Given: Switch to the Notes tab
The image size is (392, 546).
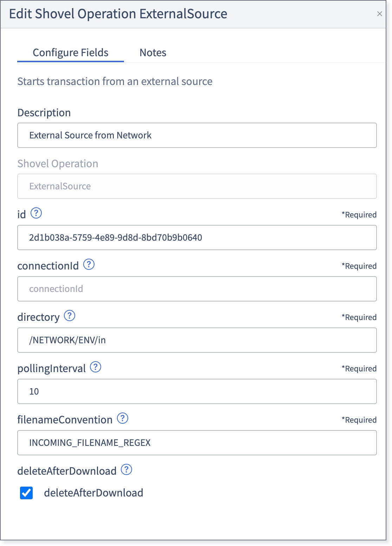Looking at the screenshot, I should pyautogui.click(x=153, y=53).
